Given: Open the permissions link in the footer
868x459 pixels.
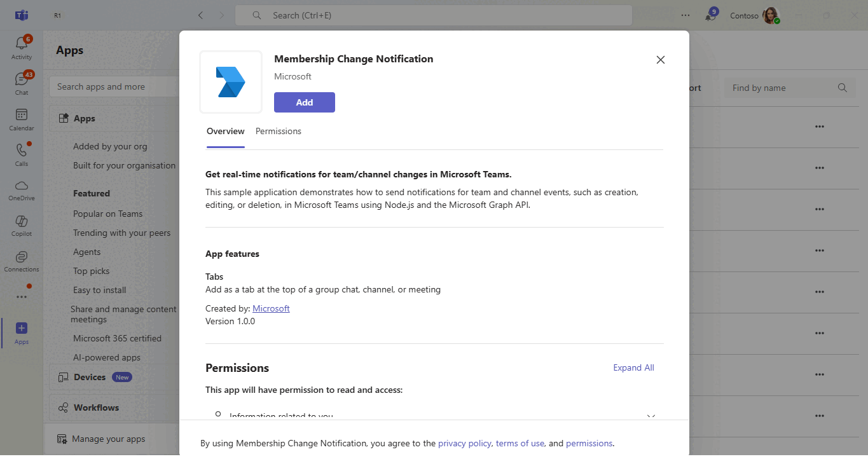Looking at the screenshot, I should coord(589,444).
